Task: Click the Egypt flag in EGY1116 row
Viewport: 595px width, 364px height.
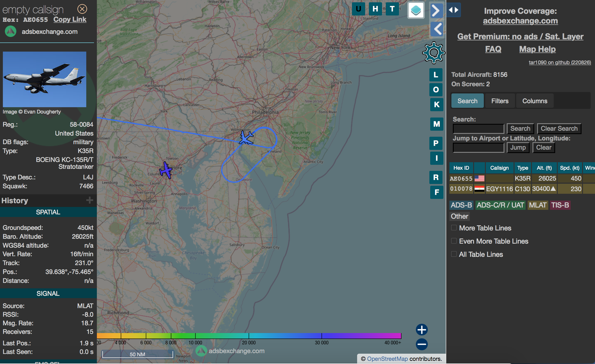Action: (x=479, y=189)
